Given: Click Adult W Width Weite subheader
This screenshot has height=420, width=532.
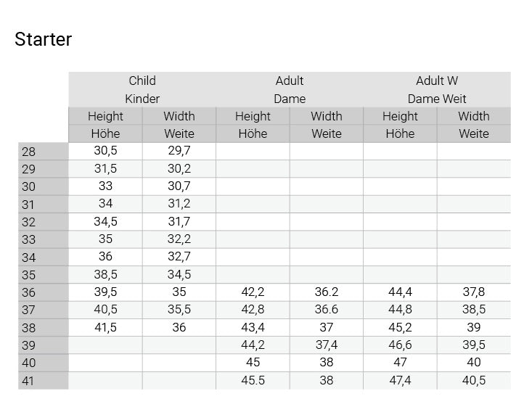Looking at the screenshot, I should point(474,125).
